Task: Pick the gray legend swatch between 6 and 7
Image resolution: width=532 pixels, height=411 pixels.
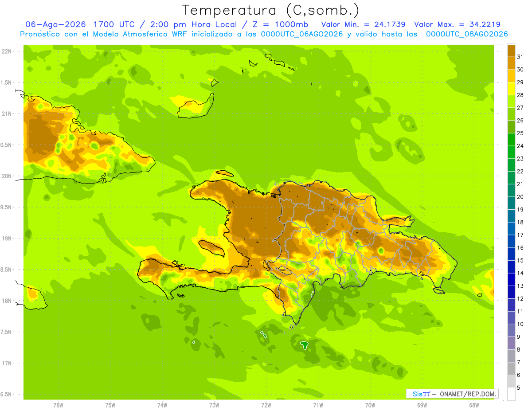Action: (511, 369)
